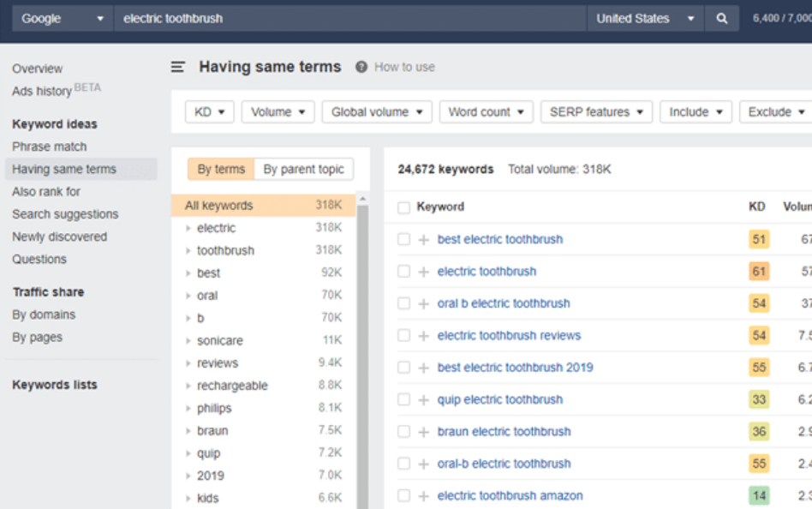The width and height of the screenshot is (812, 509).
Task: Add 'electric toothbrush reviews' with plus icon
Action: (424, 336)
